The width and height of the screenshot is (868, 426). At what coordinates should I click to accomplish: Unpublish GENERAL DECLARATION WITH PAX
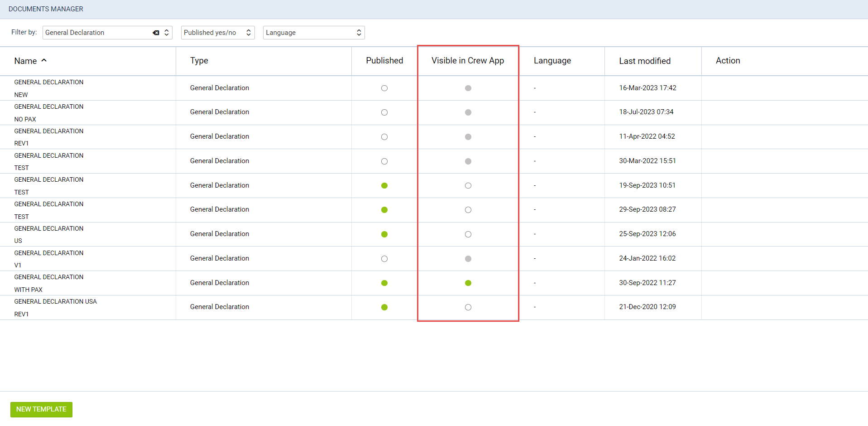[384, 283]
